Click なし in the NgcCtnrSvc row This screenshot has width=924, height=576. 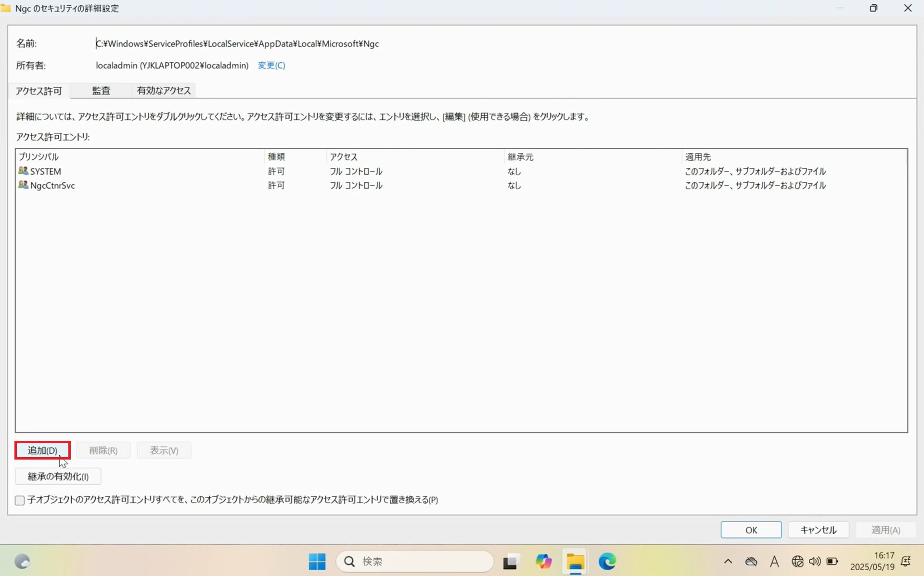click(x=514, y=185)
